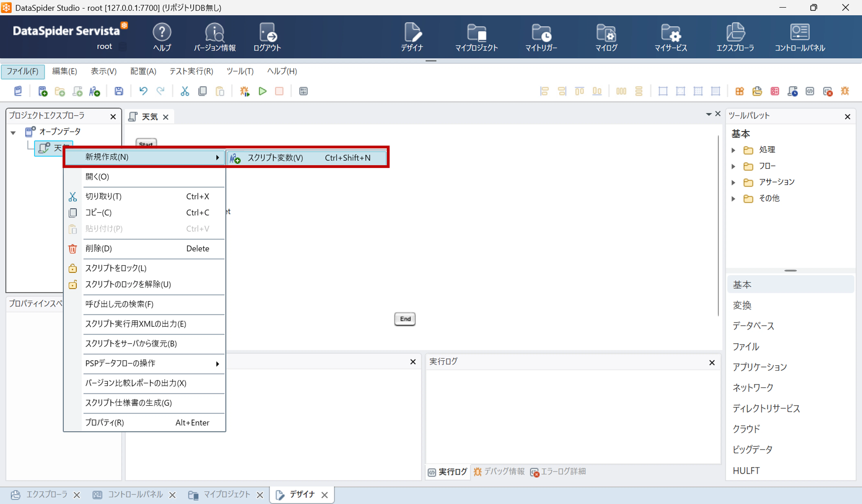
Task: Expand the その他 folder in tool palette
Action: [x=733, y=199]
